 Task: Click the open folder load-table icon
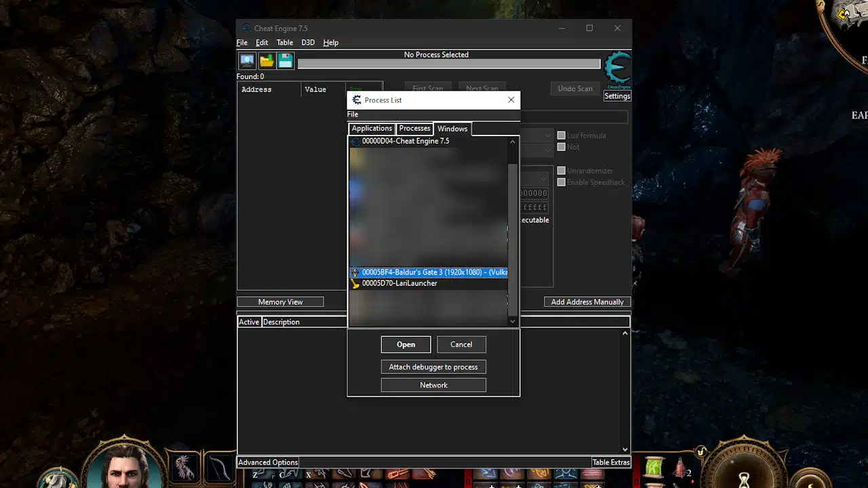click(x=267, y=61)
